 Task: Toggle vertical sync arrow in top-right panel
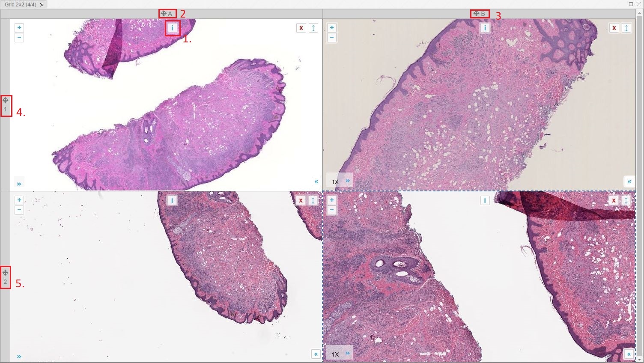coord(626,28)
